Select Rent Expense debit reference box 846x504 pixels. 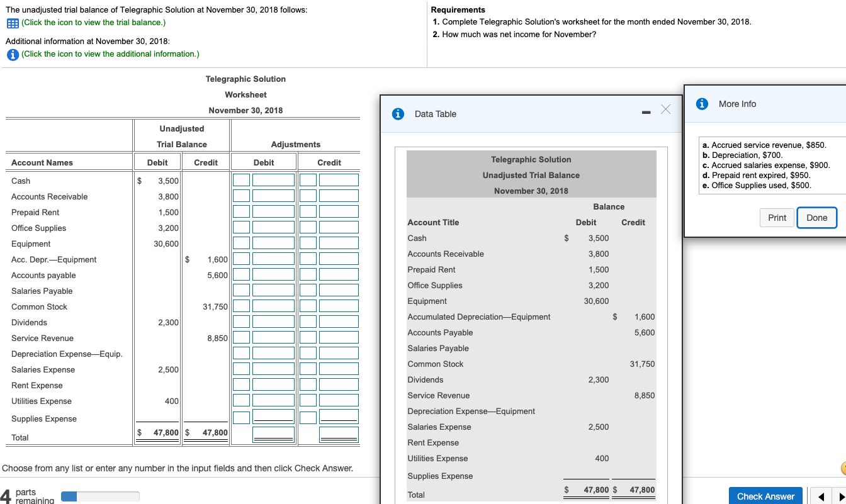242,385
